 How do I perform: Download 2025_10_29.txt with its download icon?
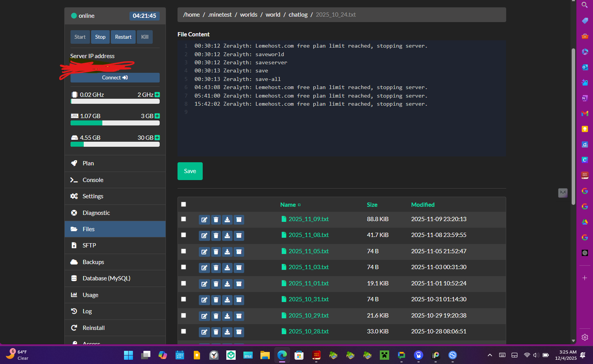[x=228, y=316]
